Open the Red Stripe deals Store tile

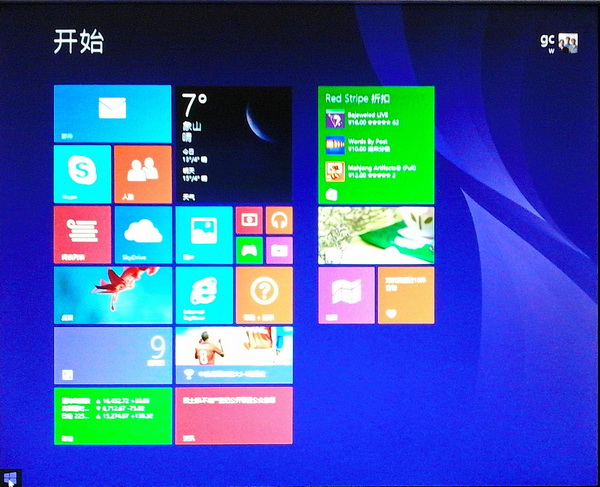(376, 144)
